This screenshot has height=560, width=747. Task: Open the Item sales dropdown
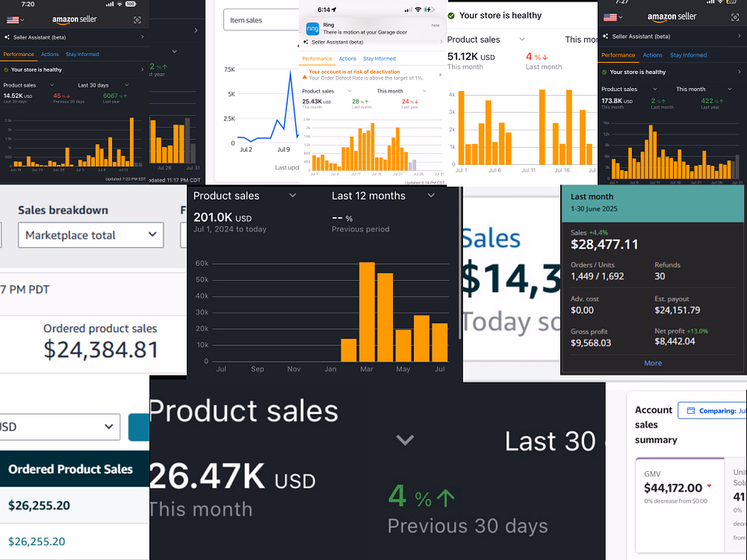coord(261,20)
